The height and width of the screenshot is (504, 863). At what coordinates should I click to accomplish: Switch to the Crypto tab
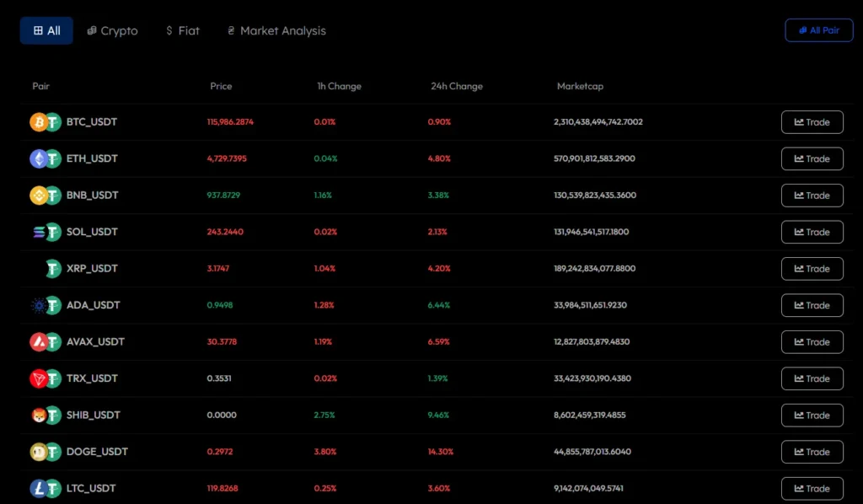pos(113,30)
